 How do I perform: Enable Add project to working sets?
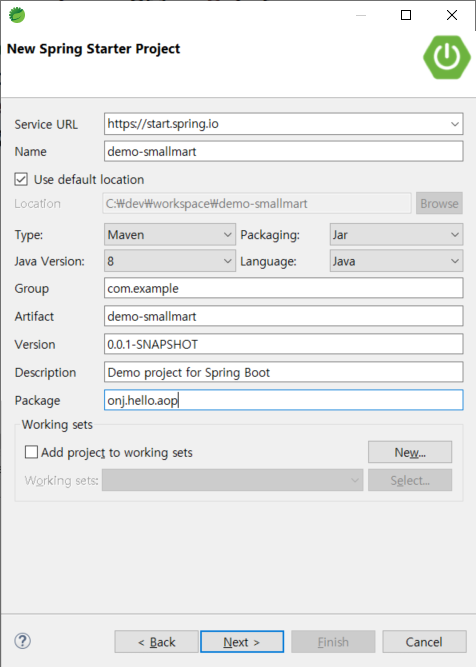(x=31, y=452)
